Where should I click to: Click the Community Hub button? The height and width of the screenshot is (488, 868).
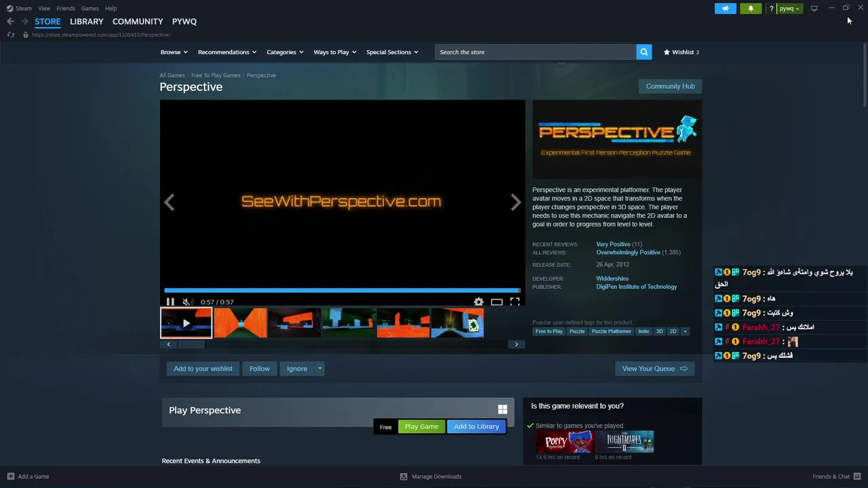(670, 86)
